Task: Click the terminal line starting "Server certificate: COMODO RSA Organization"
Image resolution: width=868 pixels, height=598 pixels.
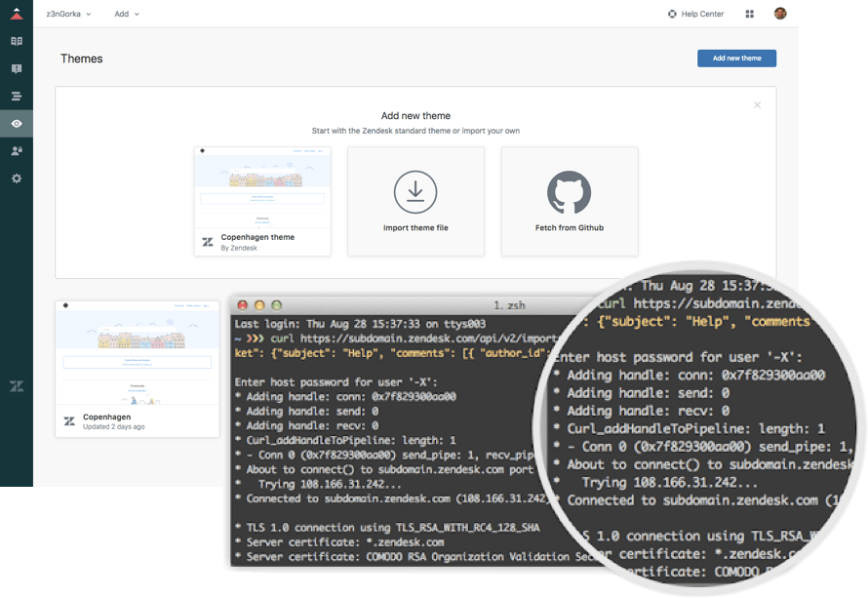Action: click(x=415, y=557)
